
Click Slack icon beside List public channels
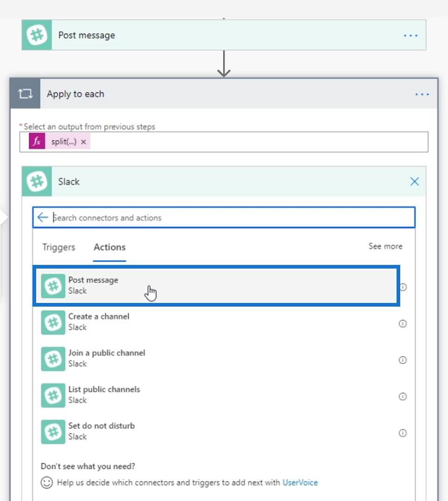point(53,395)
